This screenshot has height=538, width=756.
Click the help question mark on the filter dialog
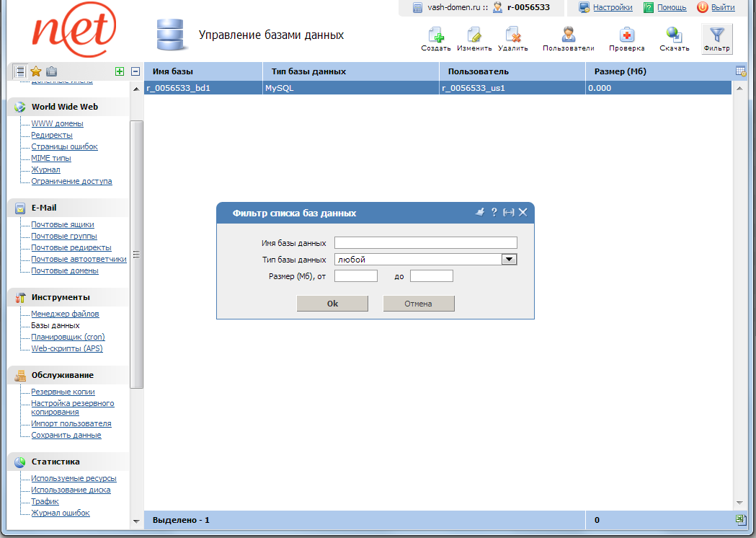point(494,212)
